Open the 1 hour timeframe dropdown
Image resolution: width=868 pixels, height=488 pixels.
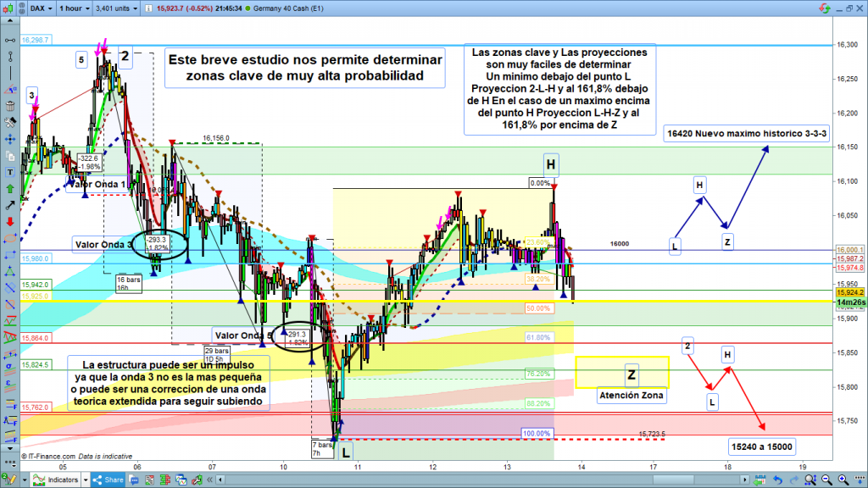[x=78, y=8]
